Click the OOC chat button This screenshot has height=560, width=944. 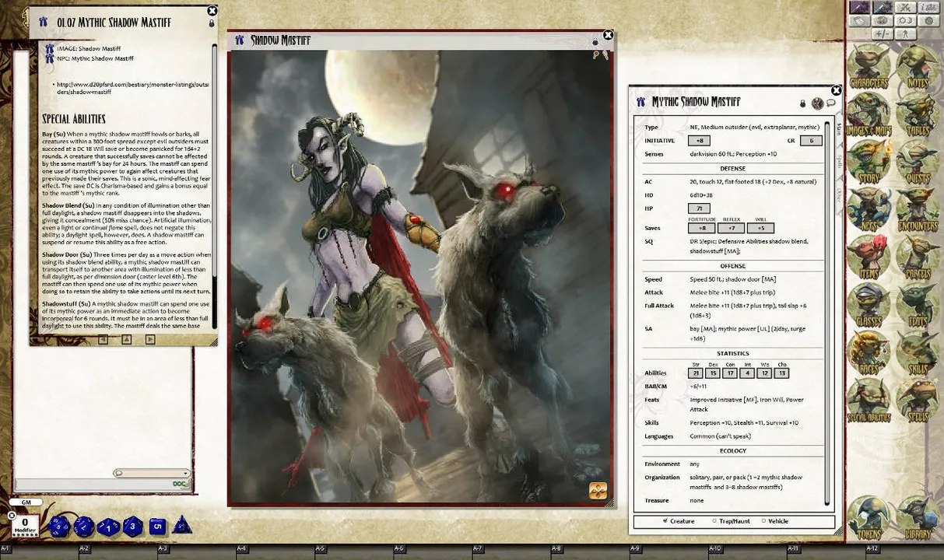(x=181, y=484)
